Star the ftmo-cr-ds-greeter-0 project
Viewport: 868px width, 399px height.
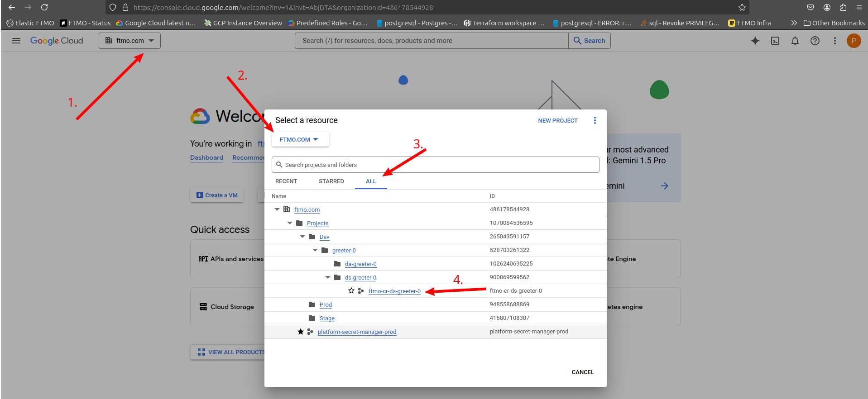pos(351,291)
